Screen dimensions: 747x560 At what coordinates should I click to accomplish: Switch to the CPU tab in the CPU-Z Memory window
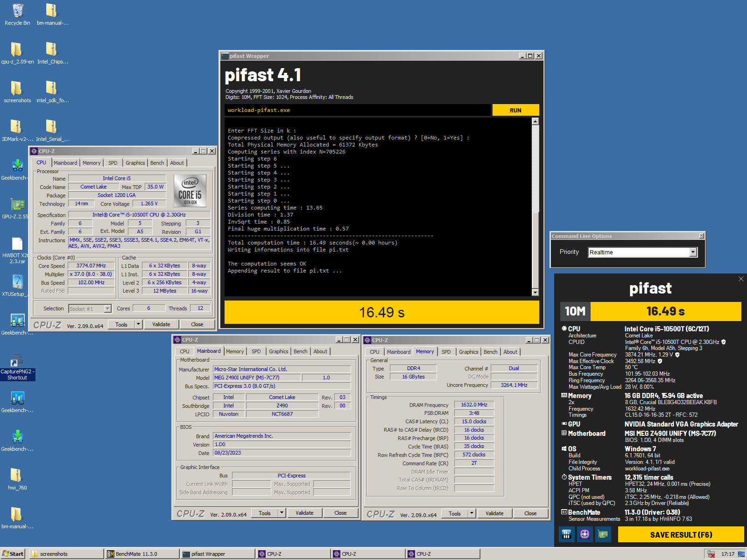pos(375,352)
